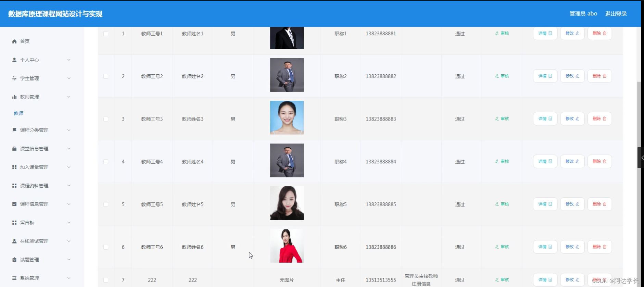Click 删除 for 教师工号3
644x287 pixels.
click(x=599, y=119)
